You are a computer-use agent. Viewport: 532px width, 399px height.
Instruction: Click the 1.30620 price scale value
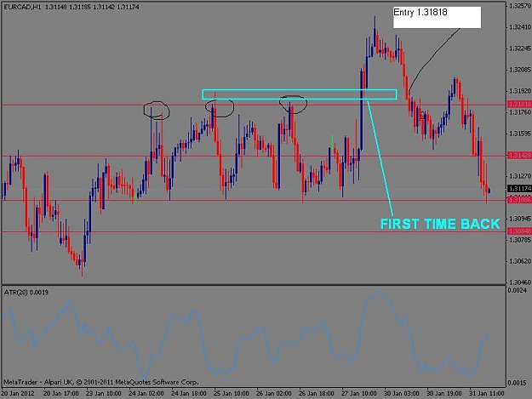(x=520, y=261)
